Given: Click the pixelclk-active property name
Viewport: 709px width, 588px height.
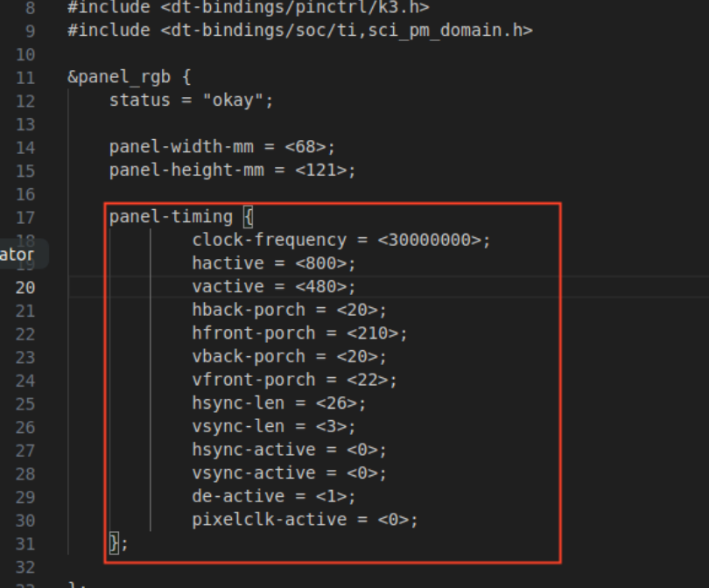Looking at the screenshot, I should click(x=270, y=520).
